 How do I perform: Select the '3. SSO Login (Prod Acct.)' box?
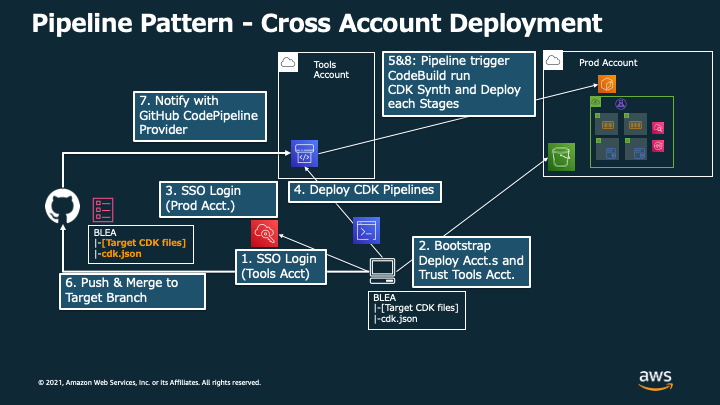(x=219, y=199)
